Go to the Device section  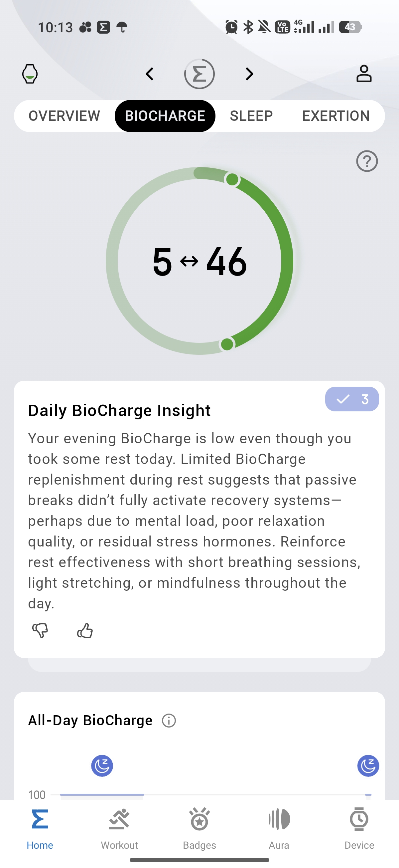click(x=359, y=829)
